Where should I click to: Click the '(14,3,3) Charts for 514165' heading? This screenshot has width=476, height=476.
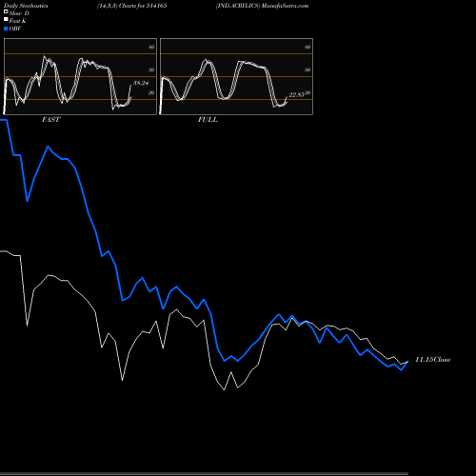point(132,6)
